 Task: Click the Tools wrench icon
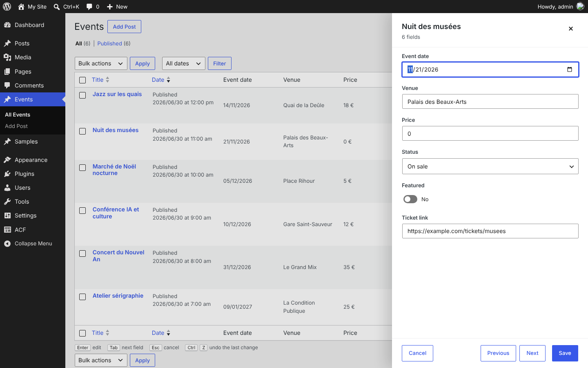pos(7,202)
